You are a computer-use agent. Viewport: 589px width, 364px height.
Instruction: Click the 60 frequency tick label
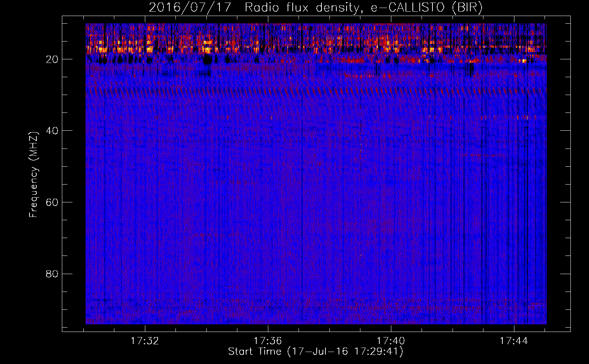(52, 202)
